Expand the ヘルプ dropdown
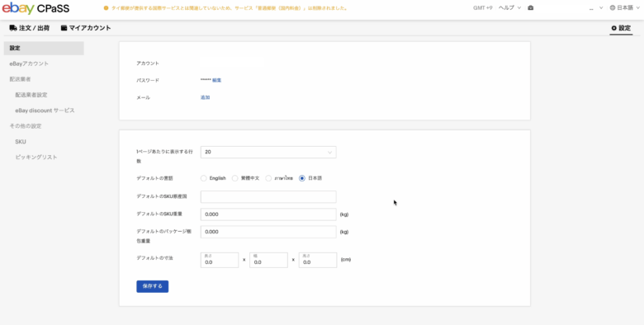The height and width of the screenshot is (325, 644). [x=509, y=7]
